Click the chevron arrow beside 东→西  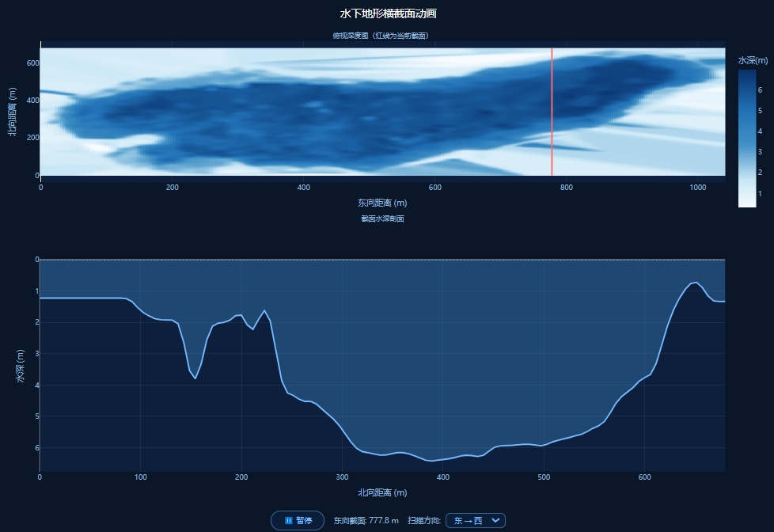pos(495,520)
